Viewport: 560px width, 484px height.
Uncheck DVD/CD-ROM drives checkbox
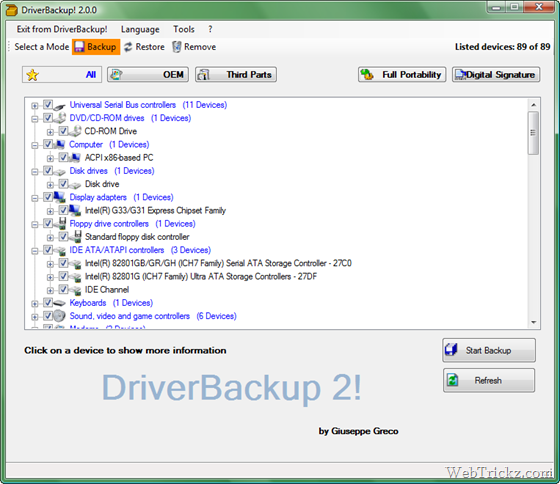click(x=48, y=118)
